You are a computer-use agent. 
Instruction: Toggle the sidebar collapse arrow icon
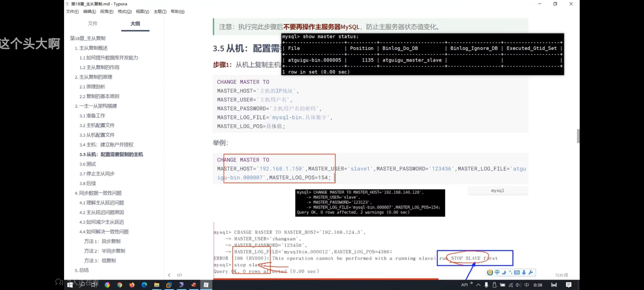pyautogui.click(x=169, y=275)
